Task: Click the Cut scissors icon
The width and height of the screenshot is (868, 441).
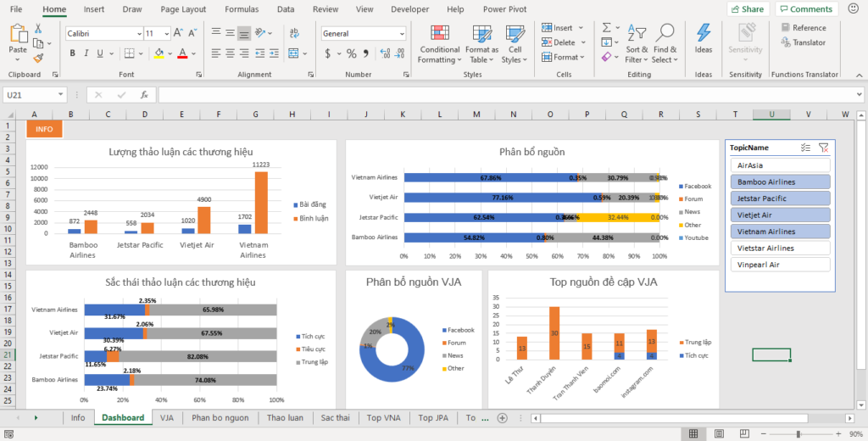Action: pyautogui.click(x=38, y=28)
